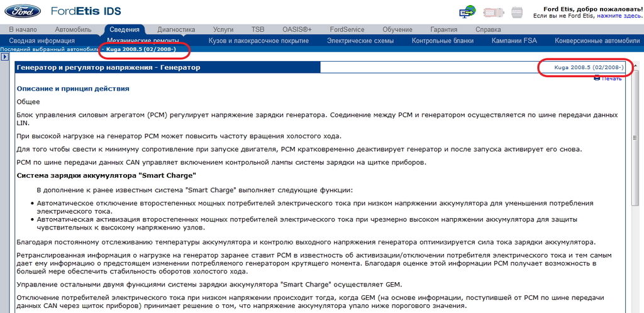Screen dimensions: 644x313
Task: Click the Kuga 2008.5 link in blue bar
Action: (141, 49)
